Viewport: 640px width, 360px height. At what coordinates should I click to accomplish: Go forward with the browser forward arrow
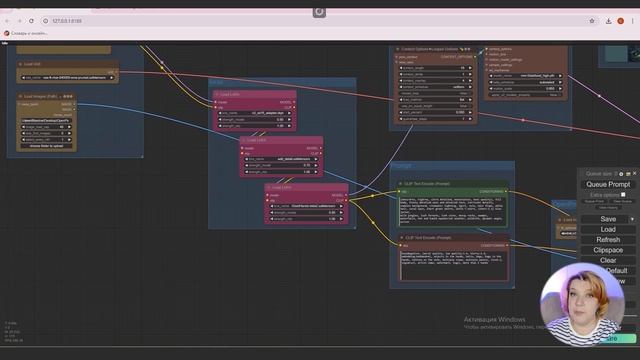[20, 21]
